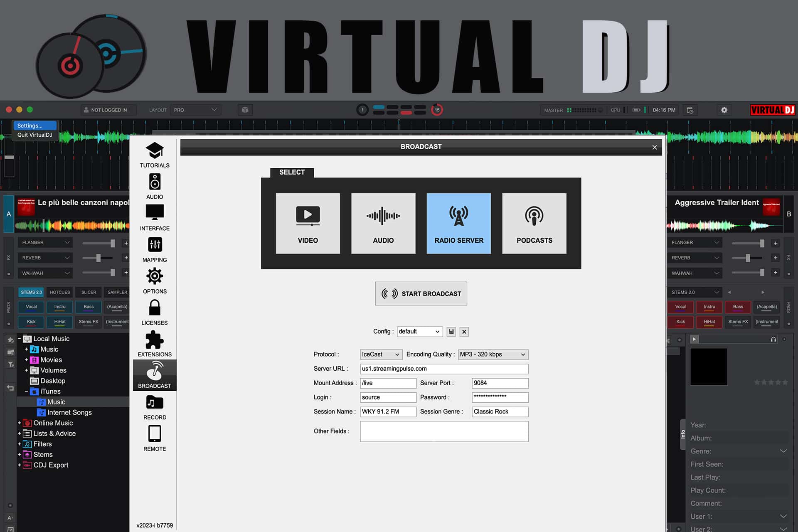This screenshot has height=532, width=798.
Task: Open the Tutorials settings section
Action: point(154,155)
